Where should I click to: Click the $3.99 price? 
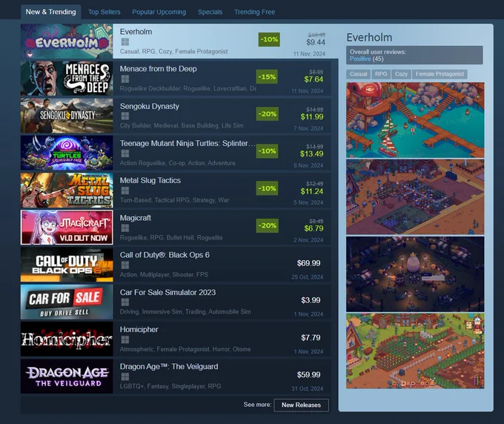311,300
